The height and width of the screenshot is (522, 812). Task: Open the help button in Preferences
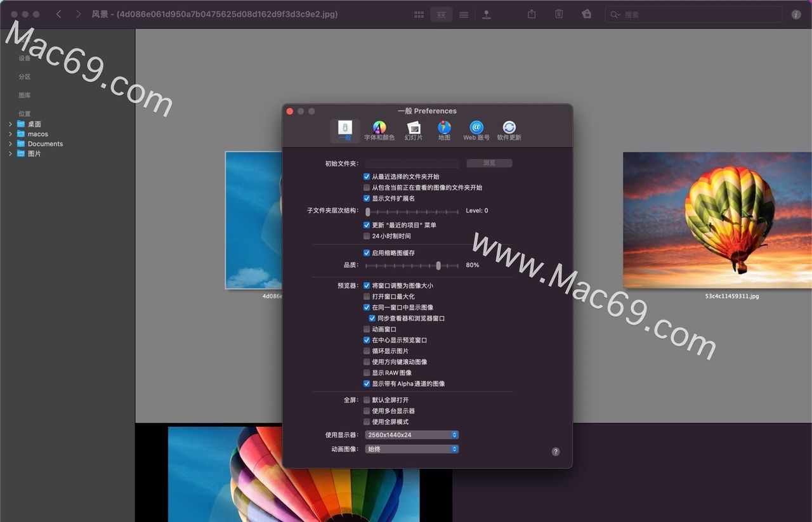556,452
